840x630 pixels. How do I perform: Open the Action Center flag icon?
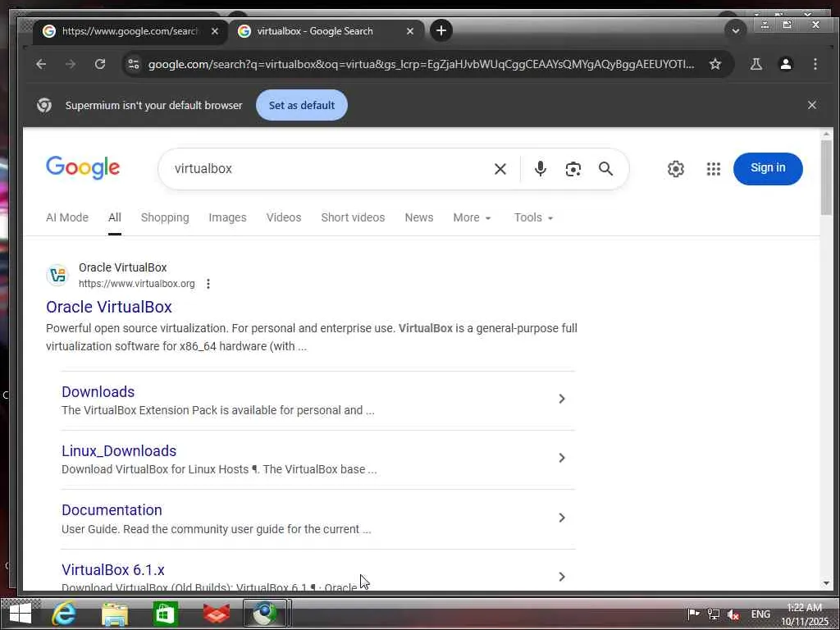click(x=693, y=614)
